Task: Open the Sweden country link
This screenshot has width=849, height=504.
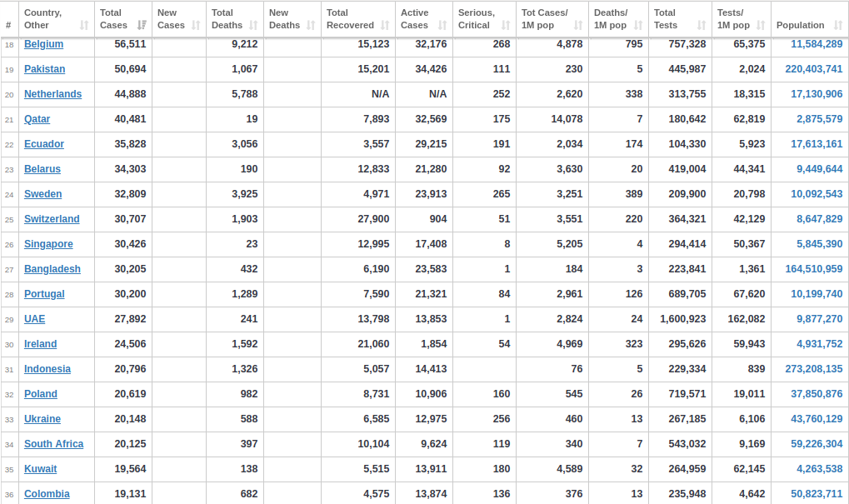Action: tap(42, 194)
